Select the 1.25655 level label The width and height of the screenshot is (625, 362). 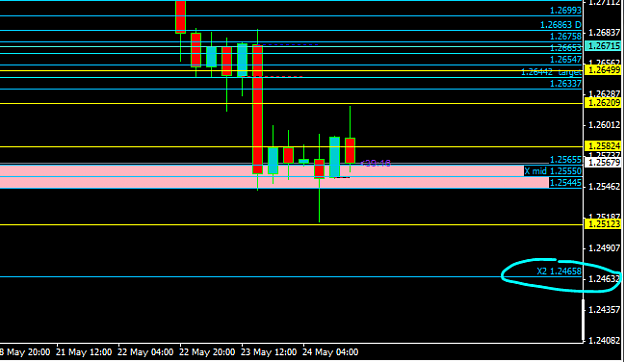(566, 159)
